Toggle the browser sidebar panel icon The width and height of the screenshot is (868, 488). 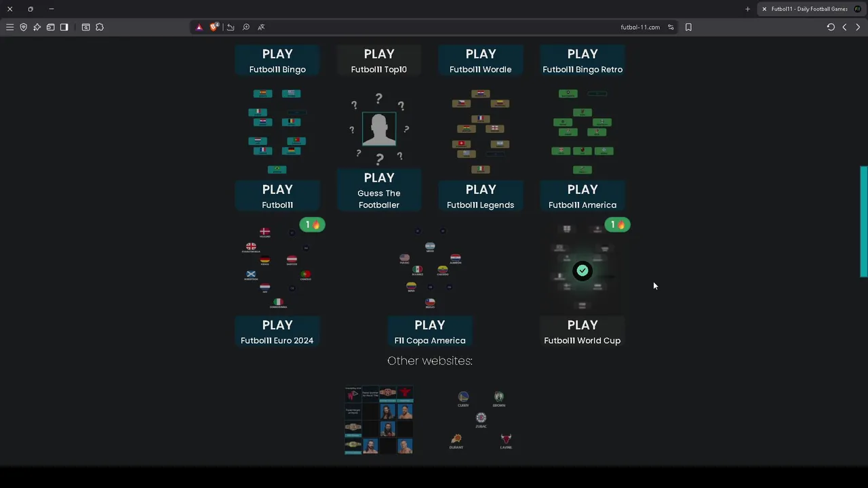tap(64, 27)
